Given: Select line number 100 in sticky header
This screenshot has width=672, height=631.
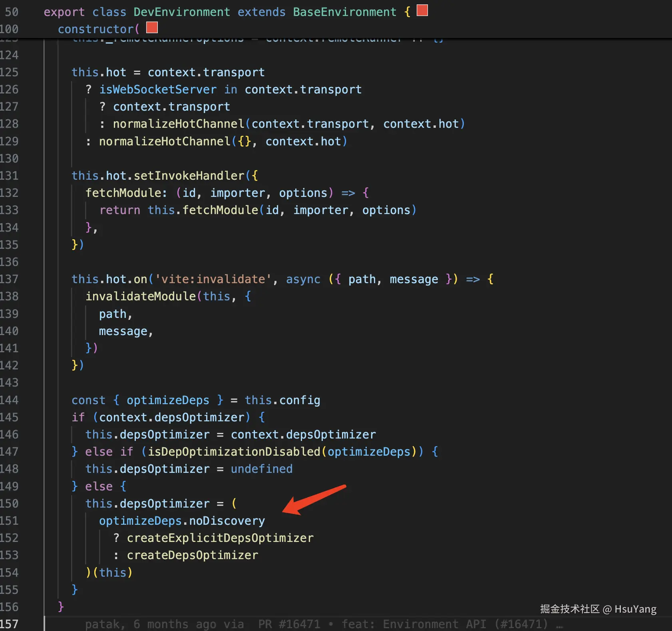Looking at the screenshot, I should click(9, 29).
